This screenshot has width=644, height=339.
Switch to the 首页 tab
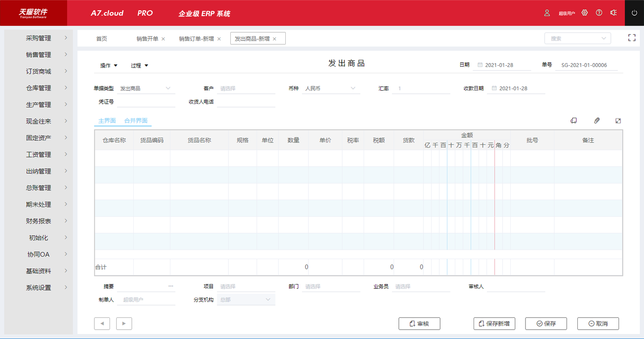point(102,39)
